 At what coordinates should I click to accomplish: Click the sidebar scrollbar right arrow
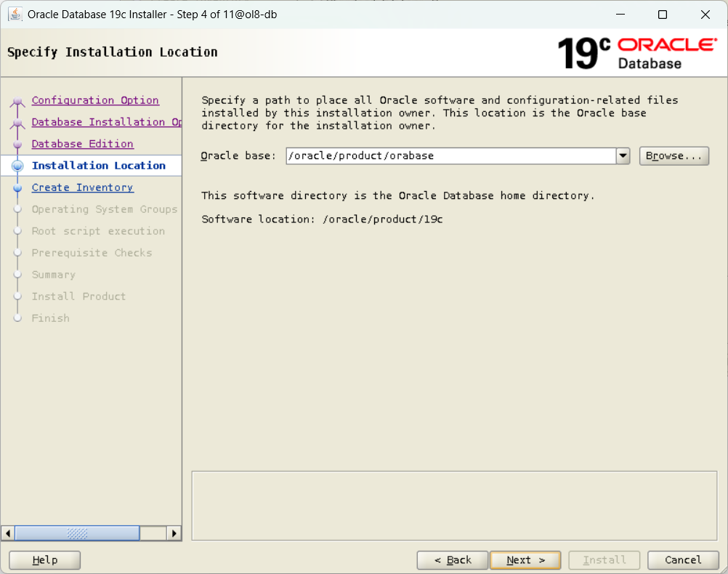click(174, 533)
